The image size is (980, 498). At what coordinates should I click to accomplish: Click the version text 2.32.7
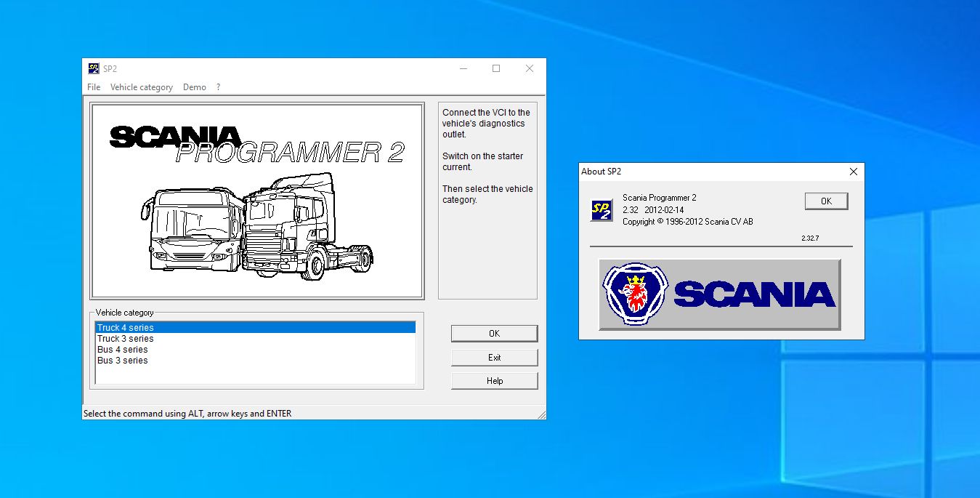810,238
